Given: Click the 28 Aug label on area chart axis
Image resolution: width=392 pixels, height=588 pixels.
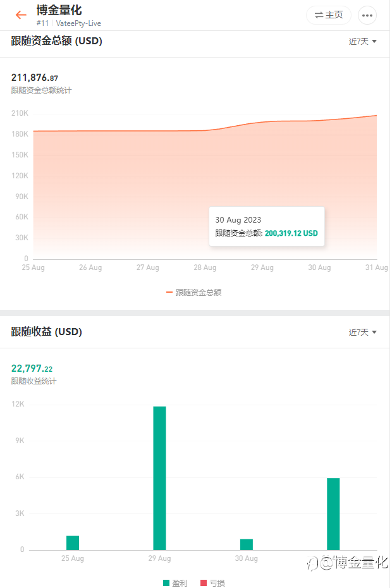Looking at the screenshot, I should point(205,267).
